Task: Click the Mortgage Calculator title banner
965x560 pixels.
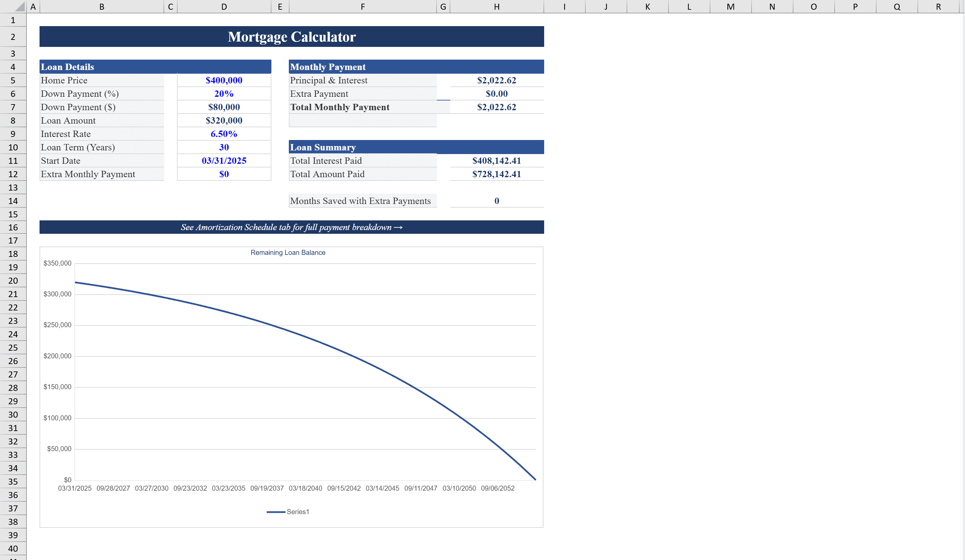Action: 292,37
